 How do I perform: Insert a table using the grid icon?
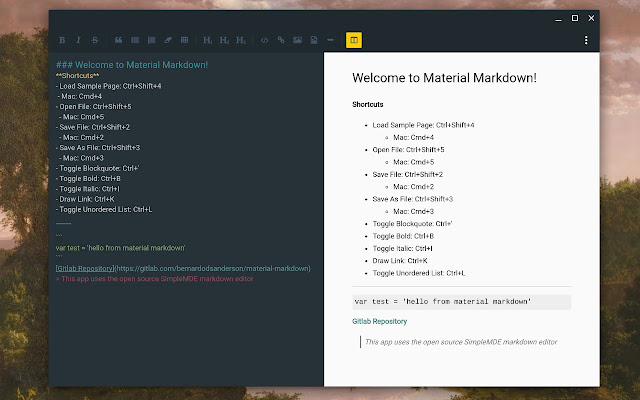184,40
